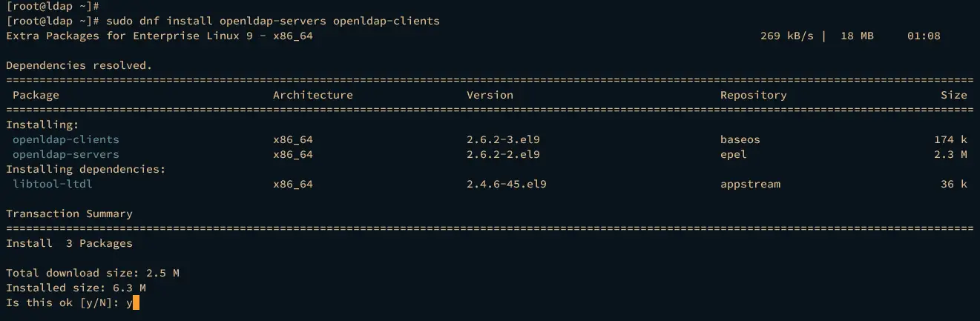
Task: Click the orange cursor block after y
Action: point(136,302)
